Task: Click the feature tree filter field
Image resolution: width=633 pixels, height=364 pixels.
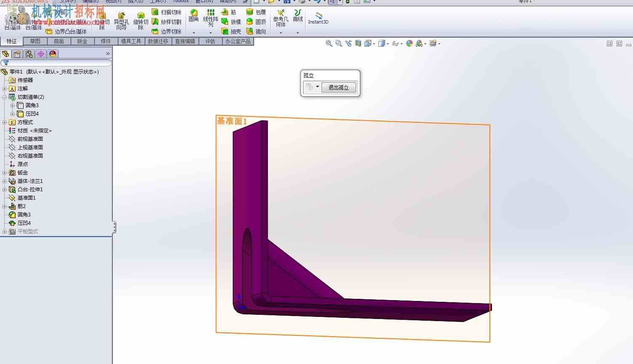Action: coord(56,63)
